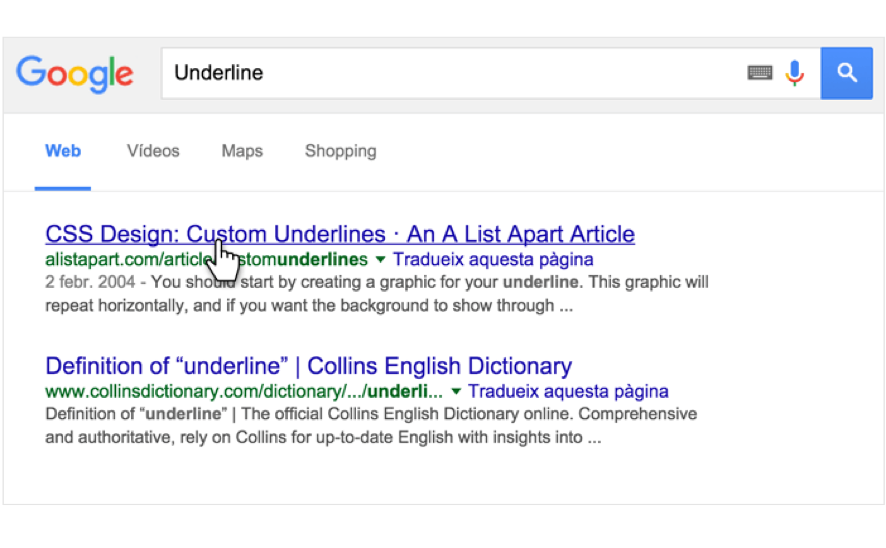Expand dropdown arrow next to alistapart.com URL
The image size is (886, 548).
pos(380,259)
